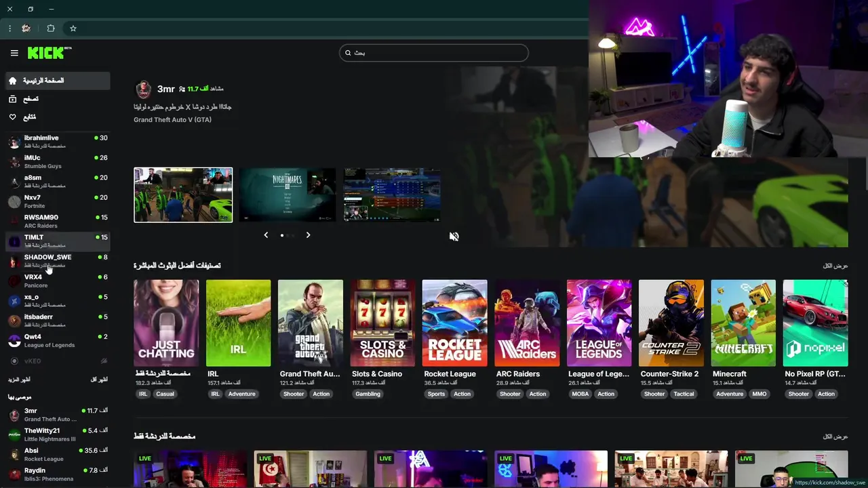The width and height of the screenshot is (868, 488).
Task: Click View All for top live categories
Action: (x=835, y=266)
